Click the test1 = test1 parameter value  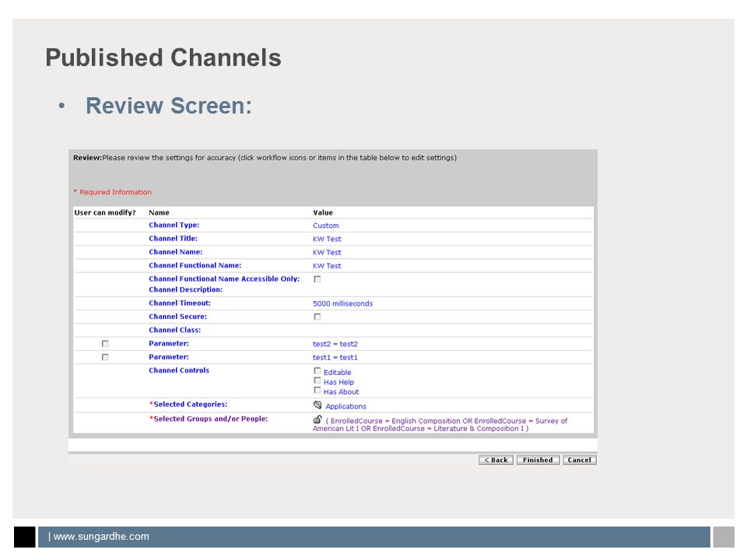pyautogui.click(x=335, y=358)
